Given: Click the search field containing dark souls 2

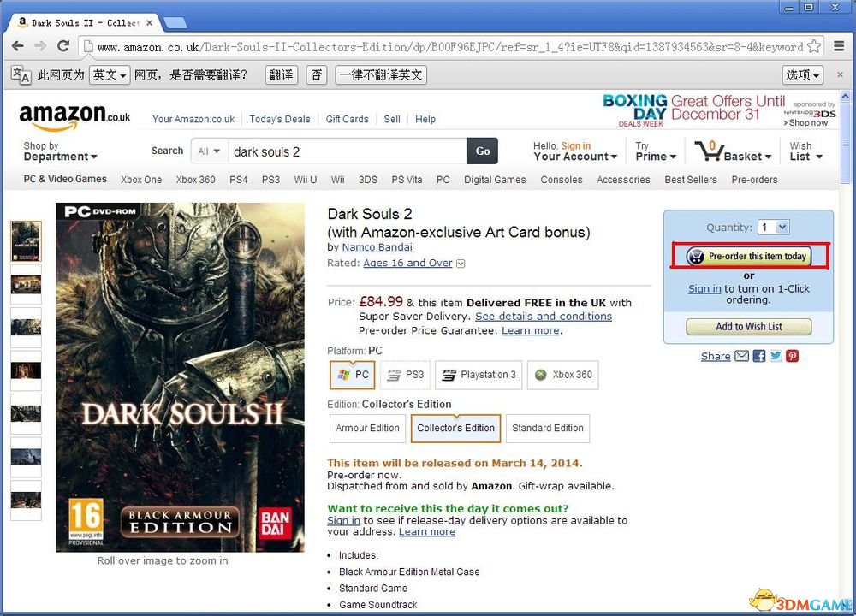Looking at the screenshot, I should 348,151.
